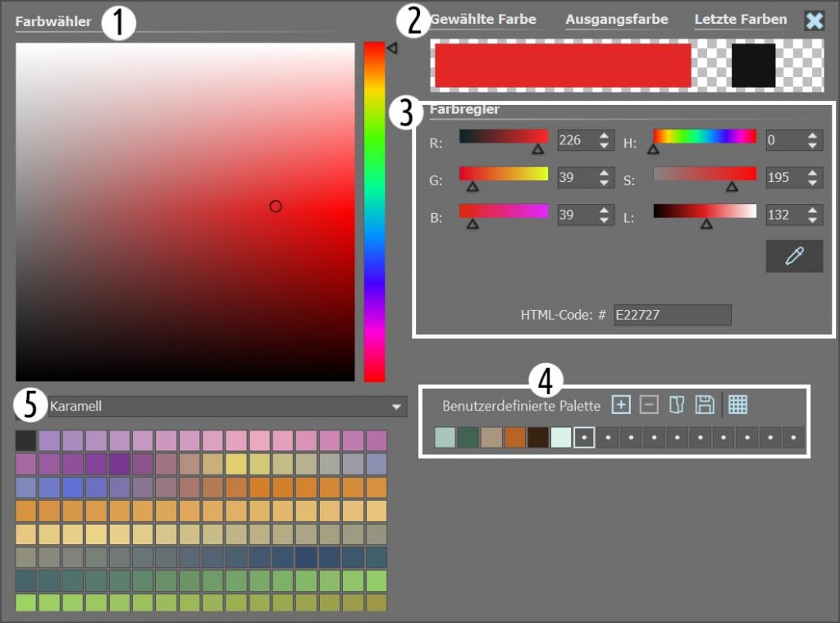Click the vertical rainbow hue bar
Screen dimensions: 840x623
coord(374,211)
